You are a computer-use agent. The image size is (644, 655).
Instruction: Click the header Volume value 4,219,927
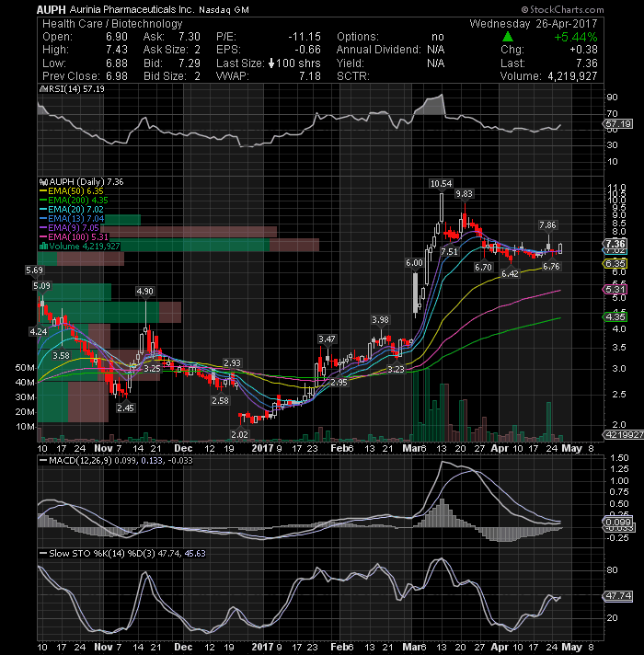point(572,76)
